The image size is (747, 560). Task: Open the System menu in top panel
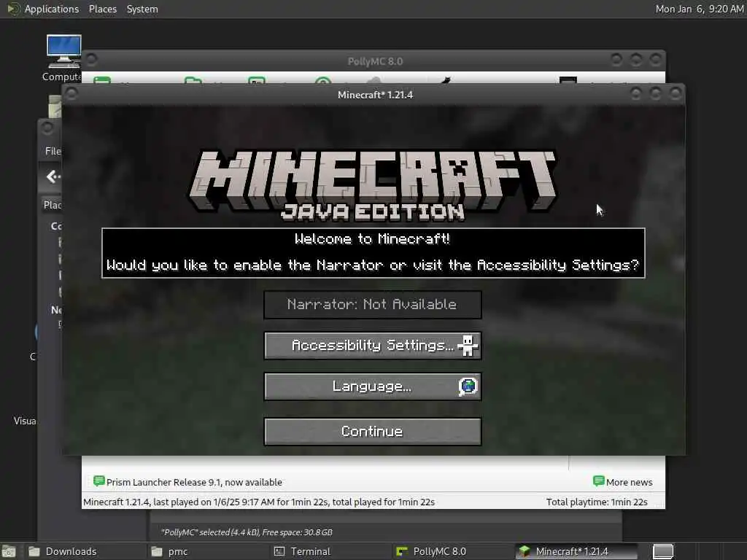point(142,9)
